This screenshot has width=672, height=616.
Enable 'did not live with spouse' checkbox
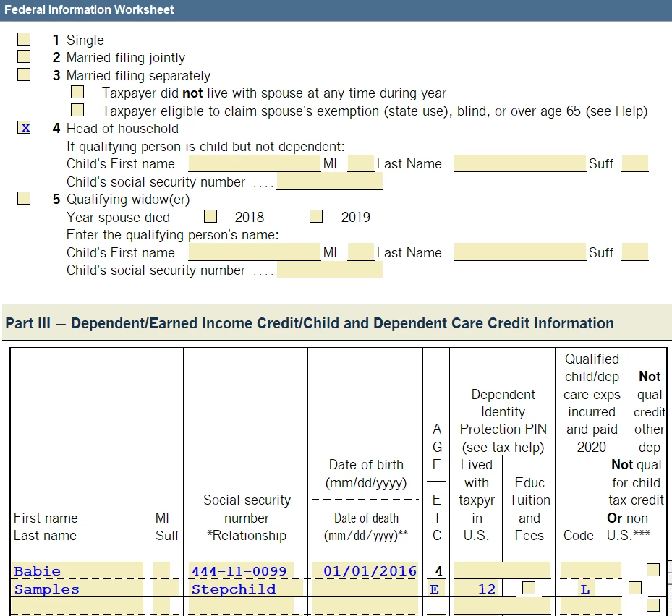77,92
